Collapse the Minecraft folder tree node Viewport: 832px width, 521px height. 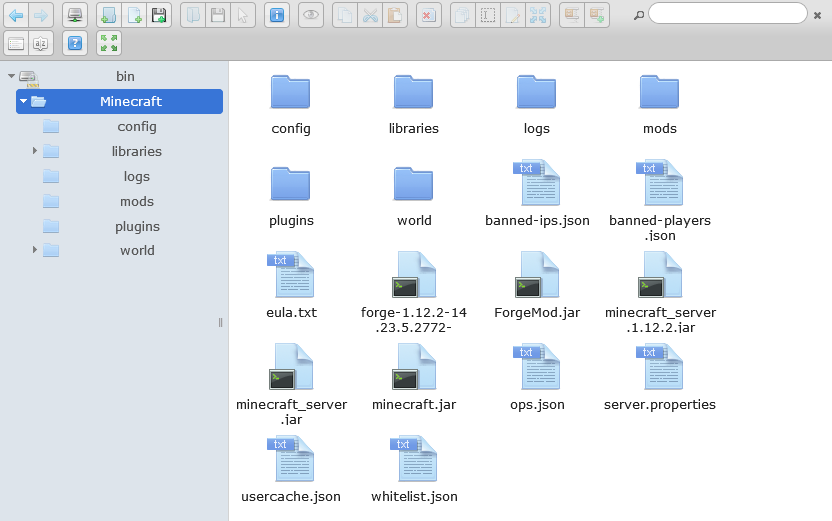click(23, 101)
